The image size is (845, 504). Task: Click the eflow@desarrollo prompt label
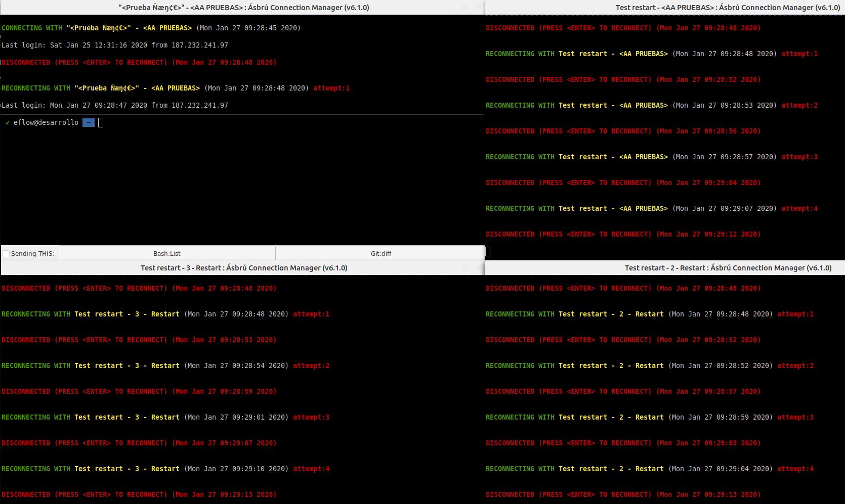46,122
